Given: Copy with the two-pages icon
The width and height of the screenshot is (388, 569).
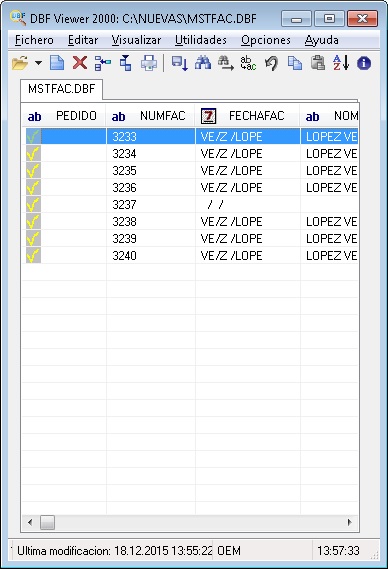Looking at the screenshot, I should pyautogui.click(x=295, y=63).
